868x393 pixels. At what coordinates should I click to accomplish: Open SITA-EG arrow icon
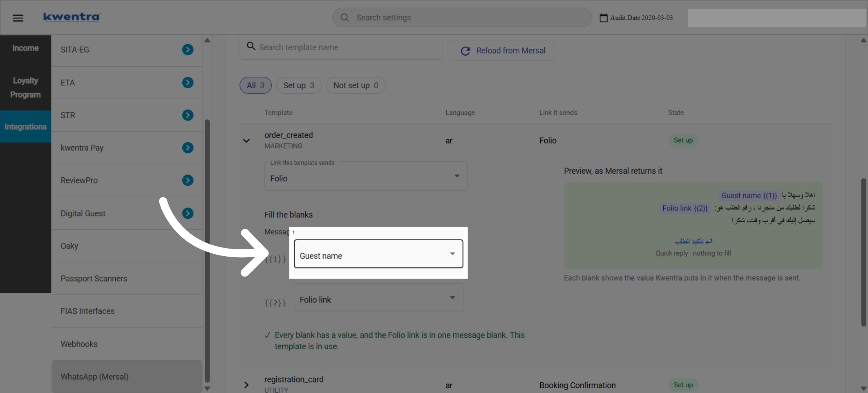(188, 50)
